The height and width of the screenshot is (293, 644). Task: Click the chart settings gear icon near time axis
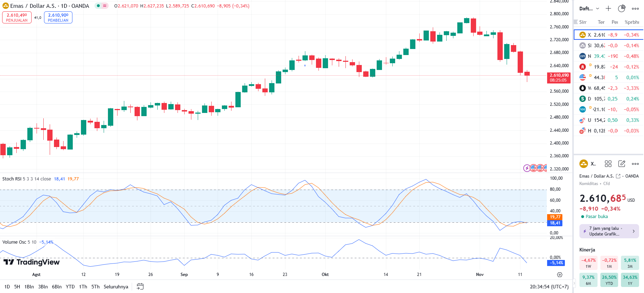point(560,275)
